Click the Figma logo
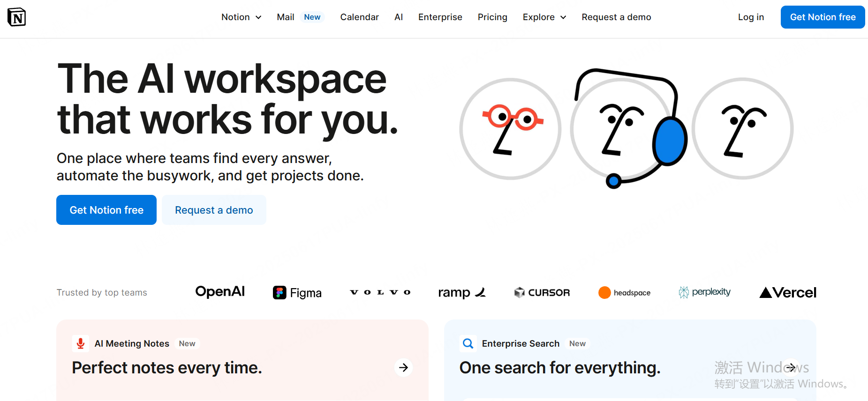Image resolution: width=868 pixels, height=401 pixels. 297,293
